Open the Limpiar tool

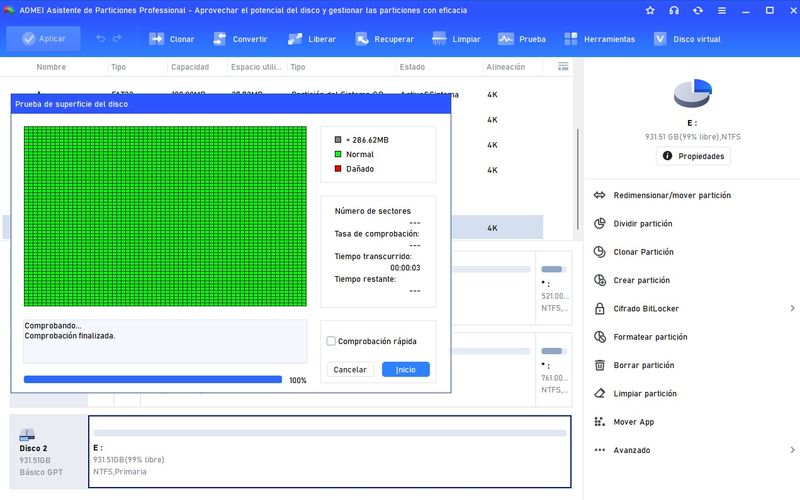[x=456, y=39]
